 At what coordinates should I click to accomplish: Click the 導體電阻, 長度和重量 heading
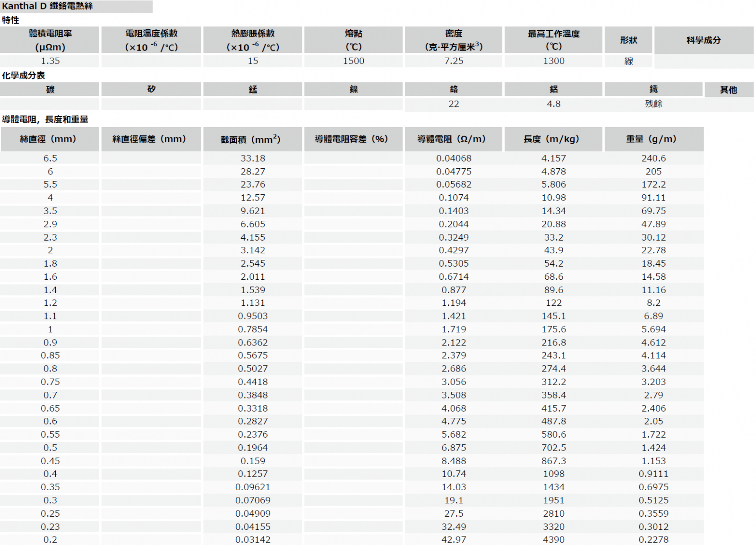coord(45,120)
